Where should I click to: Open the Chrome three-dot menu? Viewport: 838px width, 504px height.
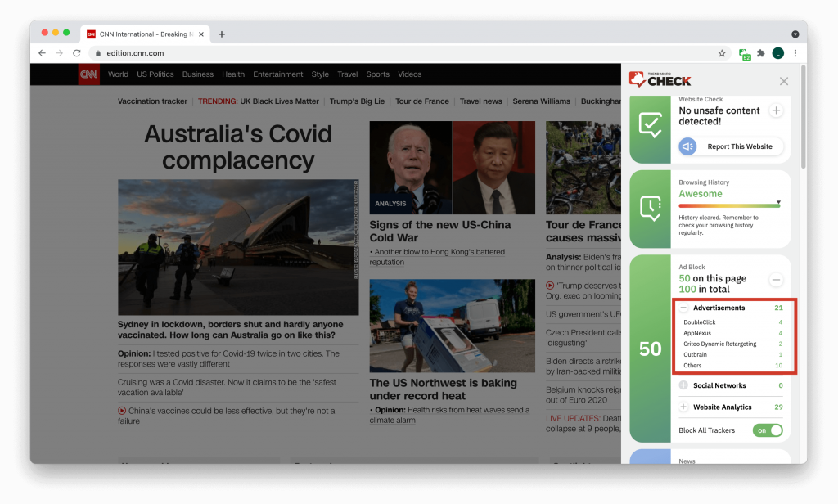pos(795,53)
